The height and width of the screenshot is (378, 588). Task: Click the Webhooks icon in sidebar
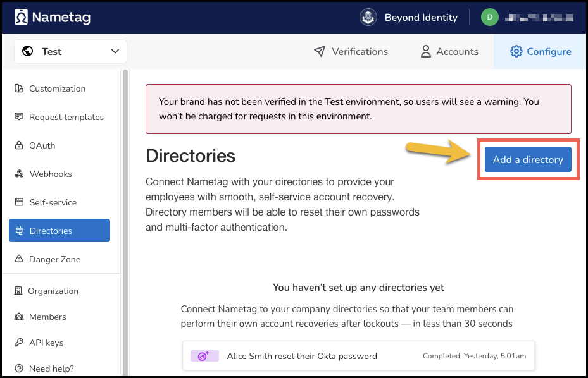click(x=18, y=174)
